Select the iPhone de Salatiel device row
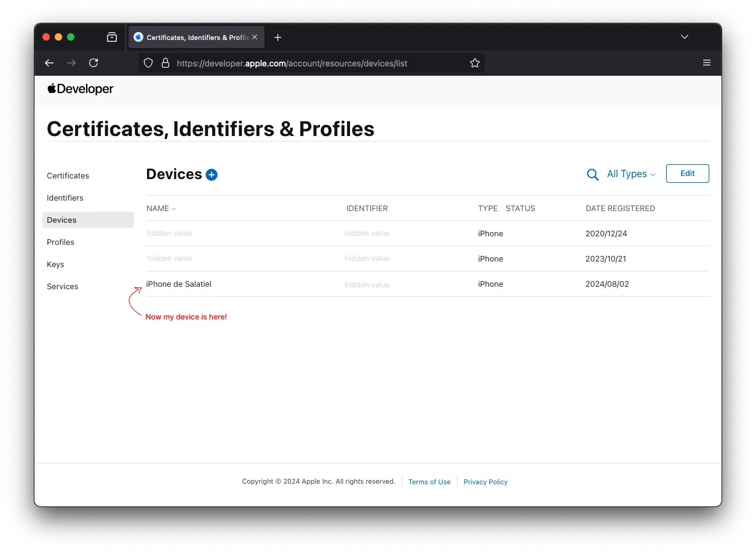This screenshot has height=552, width=756. (428, 284)
